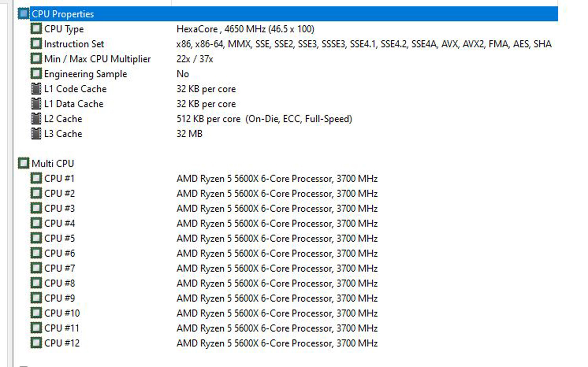The height and width of the screenshot is (367, 588).
Task: Click the CPU Properties header icon
Action: coord(23,14)
